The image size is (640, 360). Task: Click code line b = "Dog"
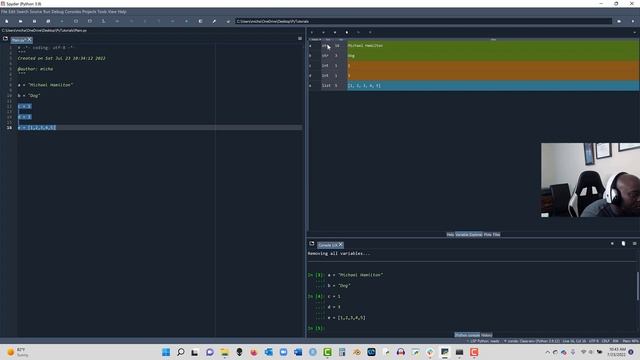pos(29,96)
